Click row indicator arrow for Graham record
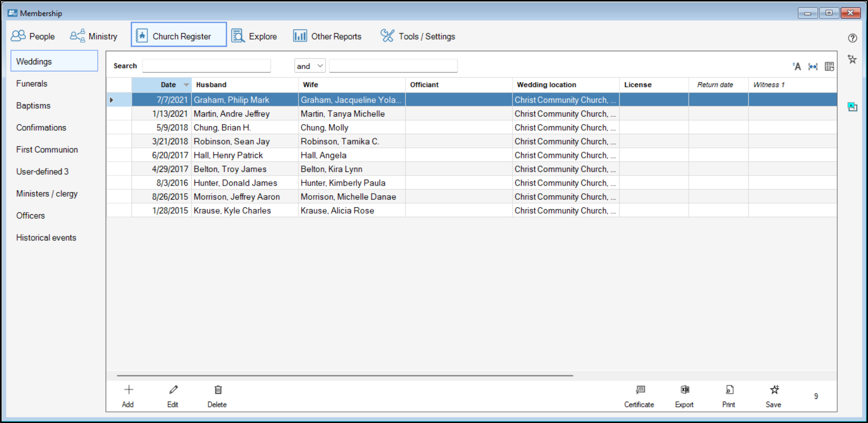 pos(112,100)
